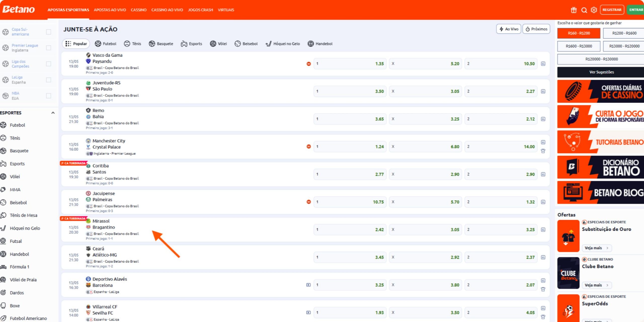Open Esports in the Esportes sidebar
The width and height of the screenshot is (644, 322).
[17, 164]
